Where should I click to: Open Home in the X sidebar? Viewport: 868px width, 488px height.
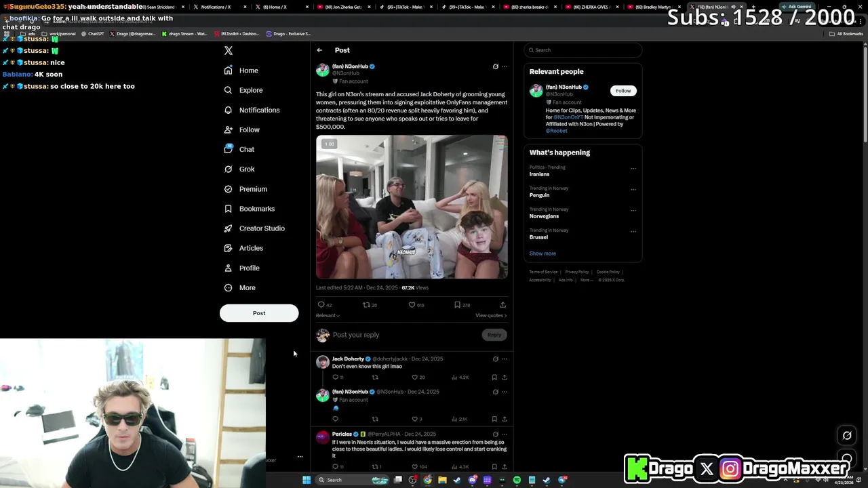(241, 70)
